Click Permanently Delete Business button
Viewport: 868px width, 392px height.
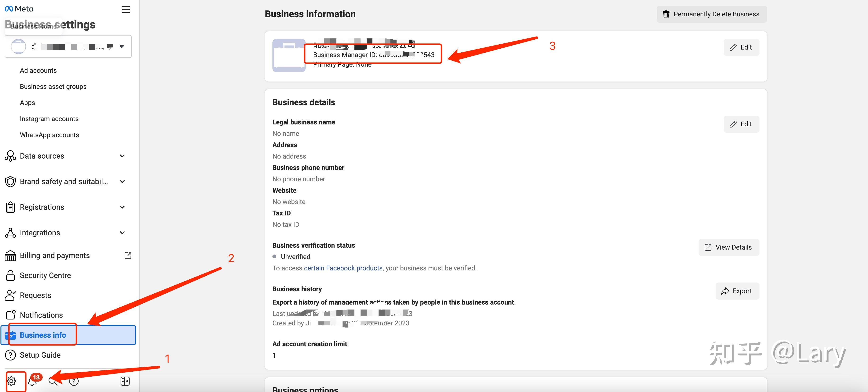(711, 14)
